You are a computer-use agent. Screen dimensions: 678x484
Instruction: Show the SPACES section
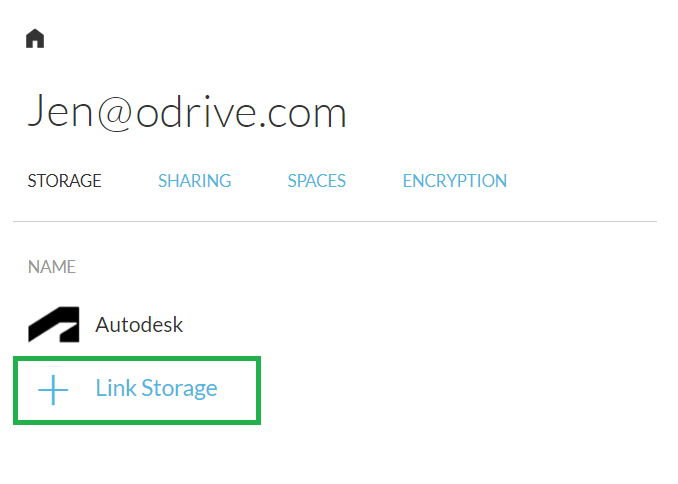(x=316, y=181)
